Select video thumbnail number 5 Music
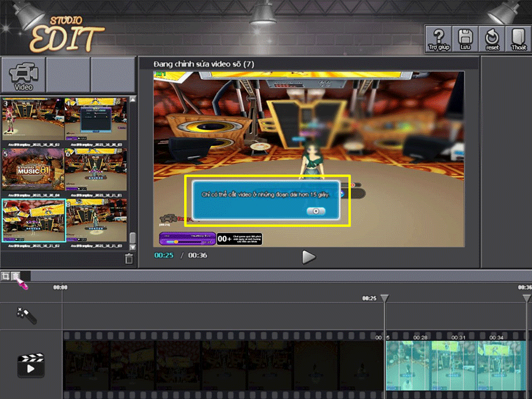 tap(33, 169)
